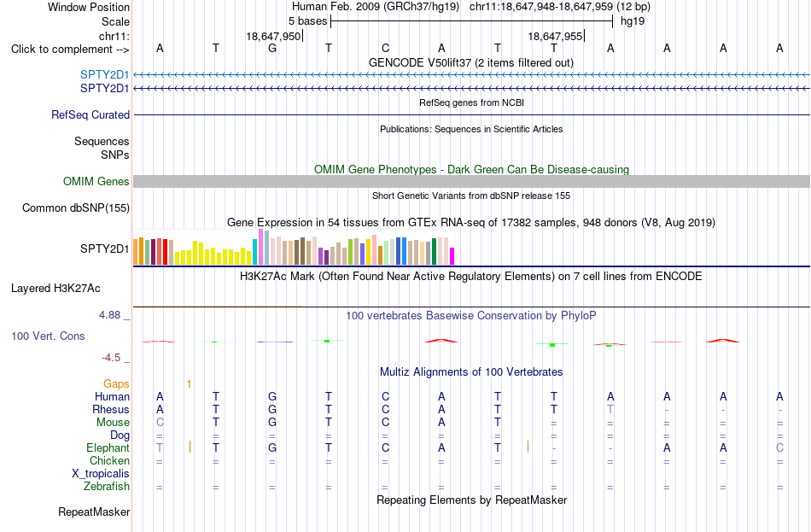The height and width of the screenshot is (532, 811).
Task: Click 'Short Genetic Variants from dbSNP release 155'
Action: 471,196
